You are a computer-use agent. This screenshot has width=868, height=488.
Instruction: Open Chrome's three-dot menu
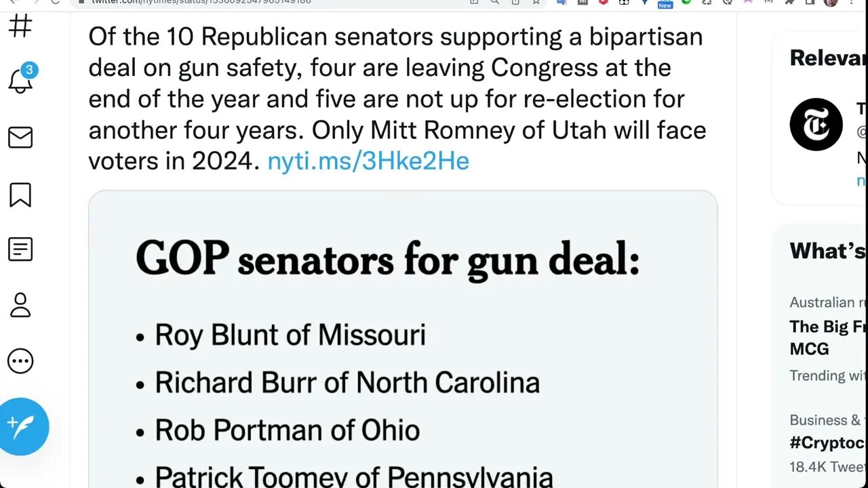coord(852,2)
